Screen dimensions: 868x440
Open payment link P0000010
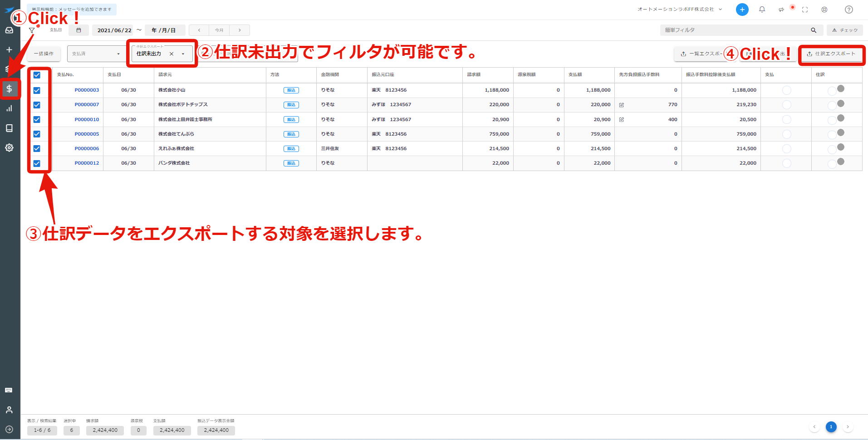pyautogui.click(x=87, y=120)
